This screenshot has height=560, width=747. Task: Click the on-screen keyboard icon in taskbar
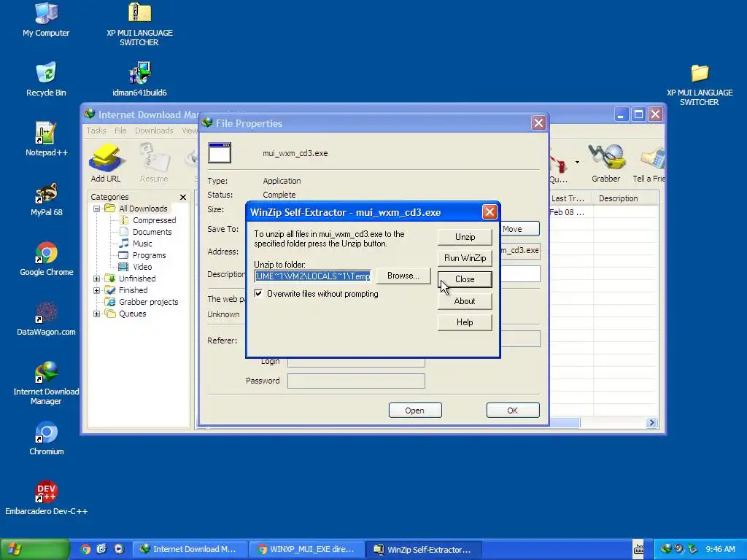coord(638,549)
